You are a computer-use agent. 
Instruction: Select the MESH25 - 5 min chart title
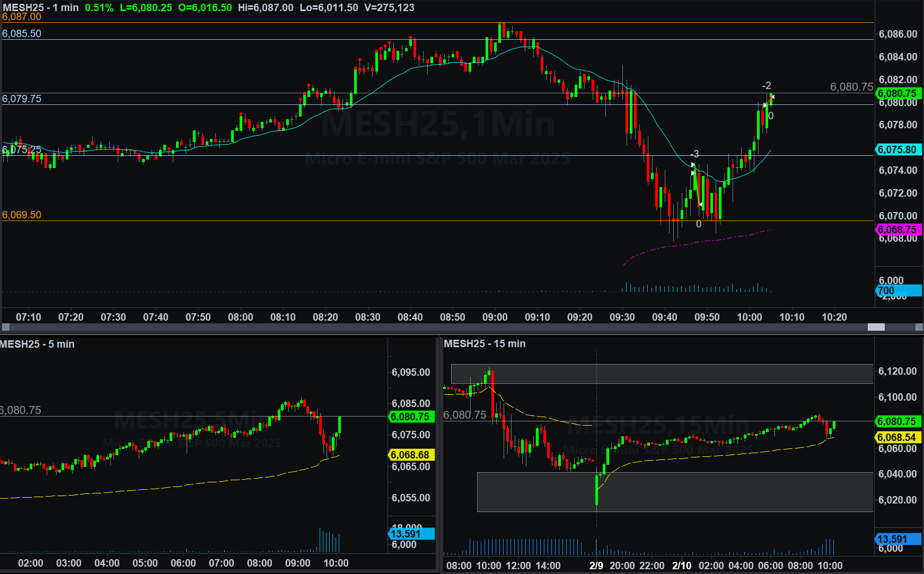pos(37,344)
